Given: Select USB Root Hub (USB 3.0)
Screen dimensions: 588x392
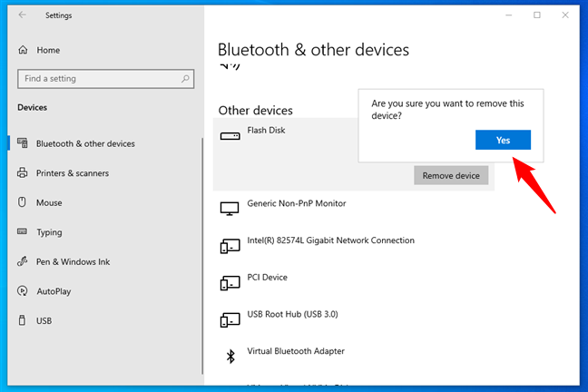Looking at the screenshot, I should tap(292, 314).
